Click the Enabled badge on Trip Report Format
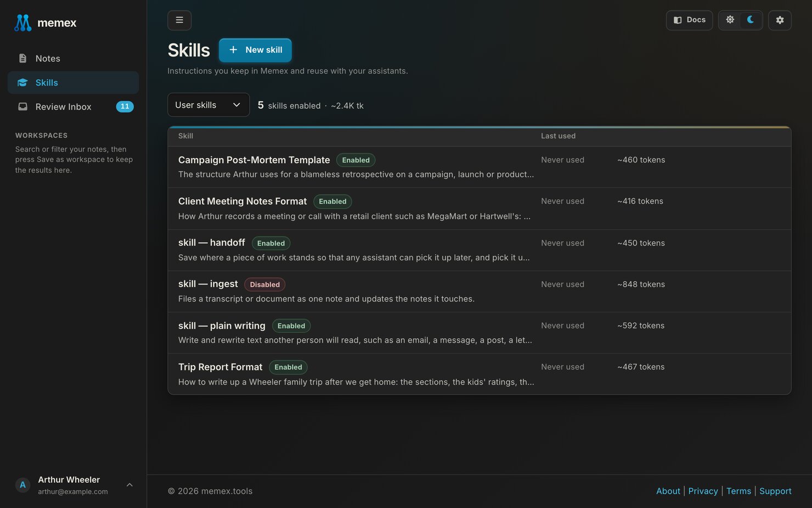 [289, 367]
